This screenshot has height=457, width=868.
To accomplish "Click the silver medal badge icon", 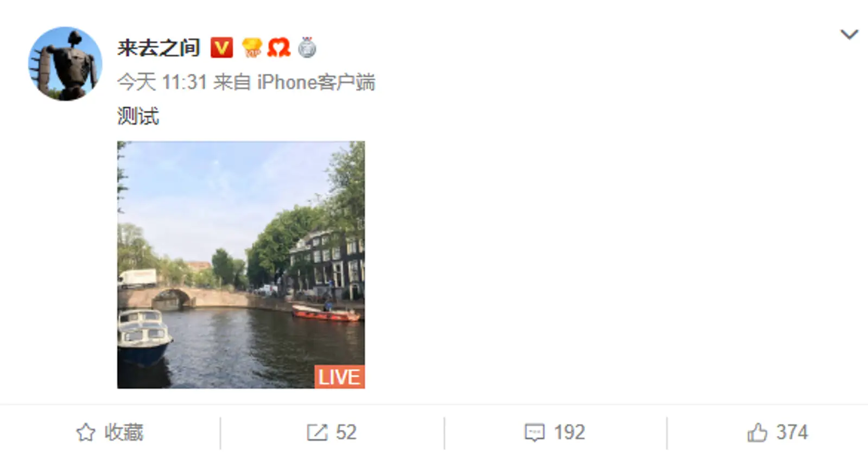I will [307, 48].
